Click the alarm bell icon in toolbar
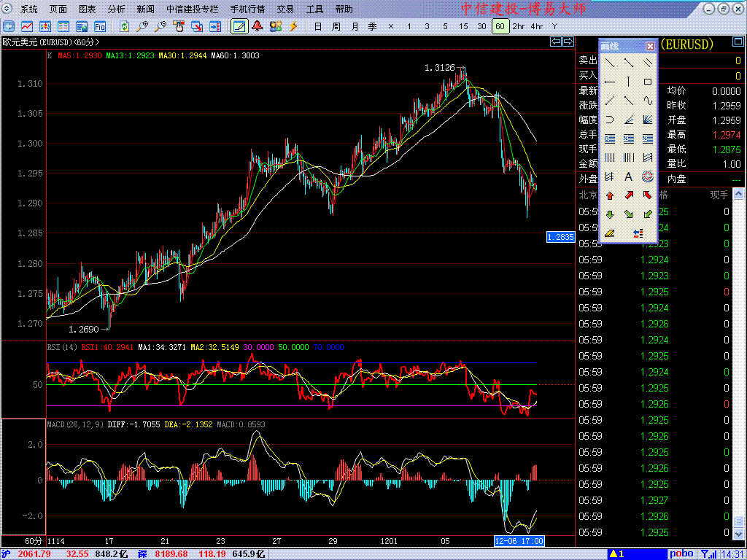The height and width of the screenshot is (560, 747). (258, 26)
